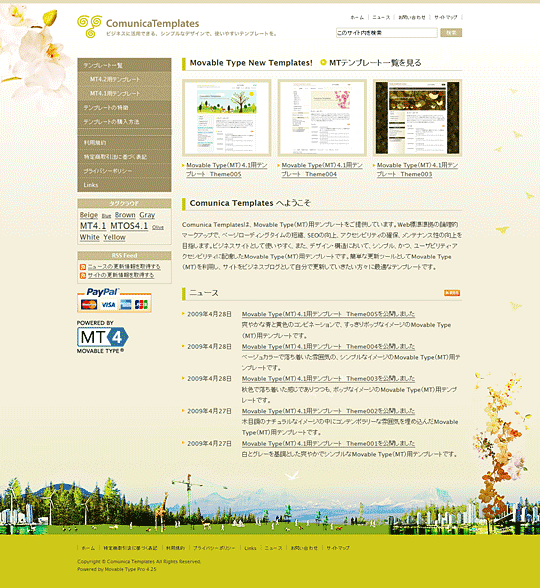Open サイトマップ in the footer links

click(x=338, y=548)
